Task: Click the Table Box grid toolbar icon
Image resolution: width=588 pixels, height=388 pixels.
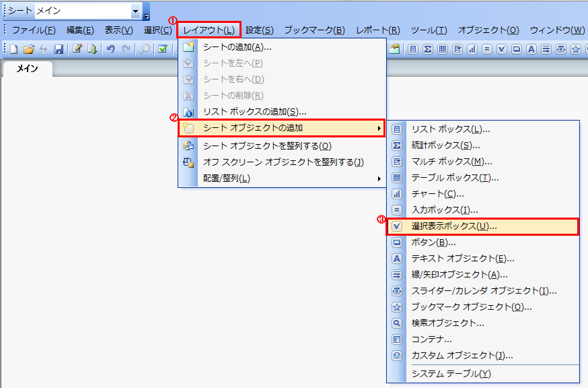Action: tap(443, 49)
